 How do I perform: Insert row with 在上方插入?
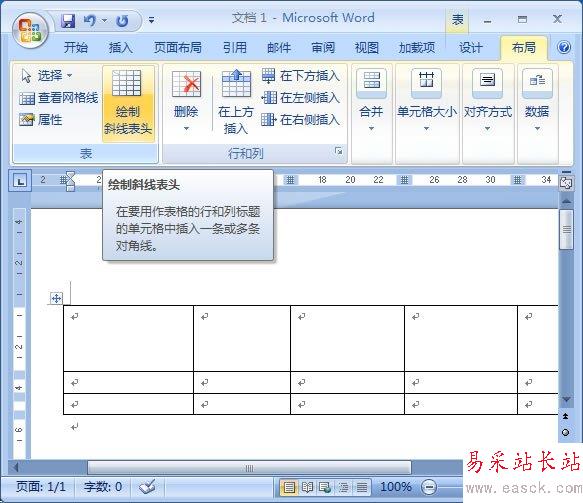(x=236, y=102)
